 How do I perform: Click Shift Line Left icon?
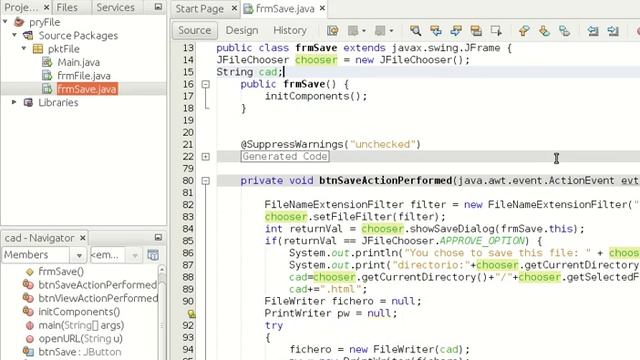click(593, 31)
